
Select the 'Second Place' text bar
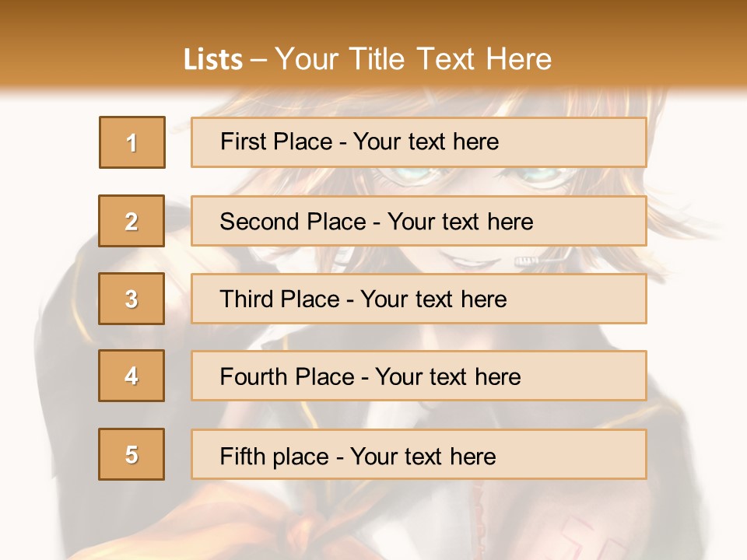point(419,221)
